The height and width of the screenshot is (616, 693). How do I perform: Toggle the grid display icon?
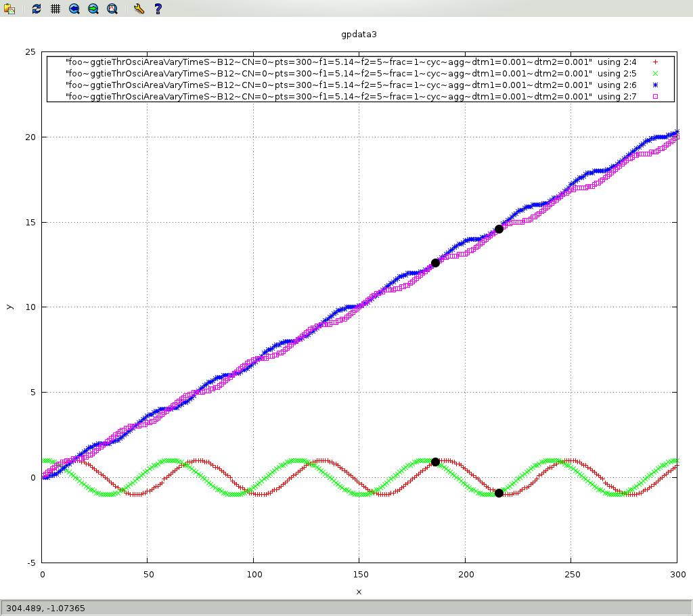[x=55, y=9]
